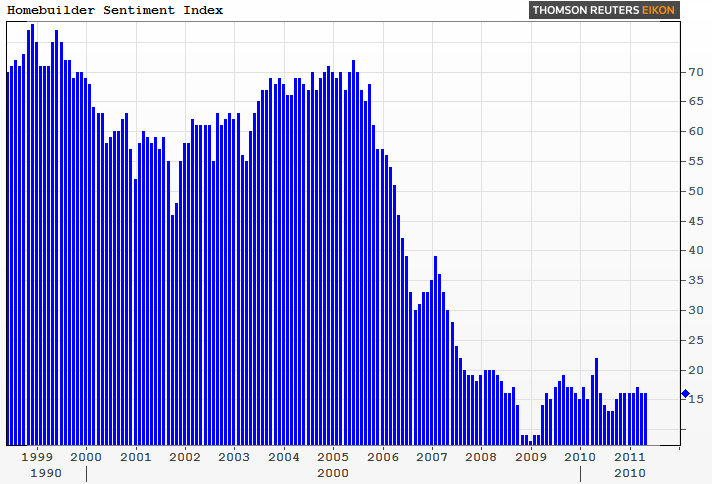Pick the 2005 year label on x-axis
The image size is (712, 484).
pos(332,457)
